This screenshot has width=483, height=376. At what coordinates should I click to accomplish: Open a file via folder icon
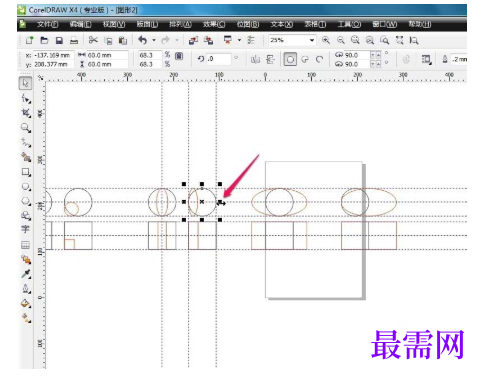pos(44,40)
